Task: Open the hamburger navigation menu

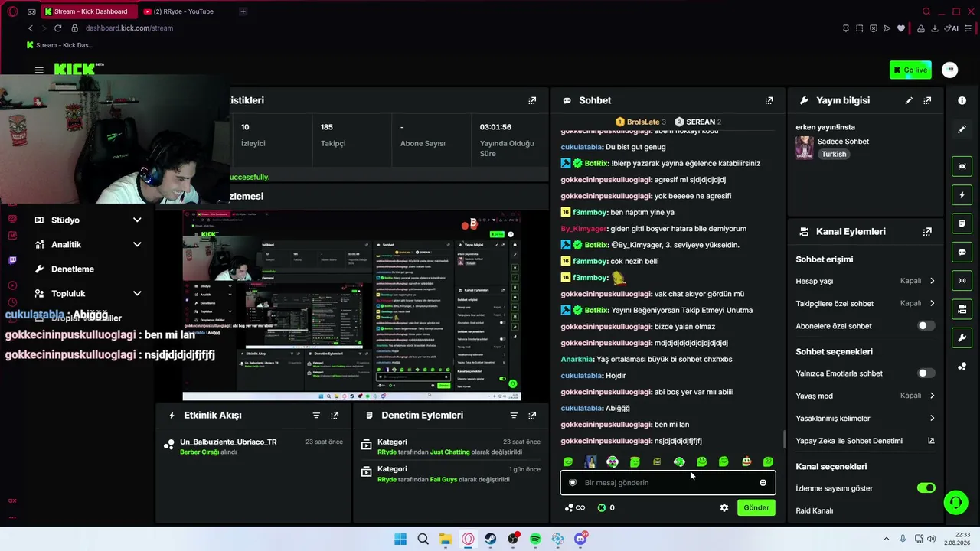Action: [x=39, y=70]
